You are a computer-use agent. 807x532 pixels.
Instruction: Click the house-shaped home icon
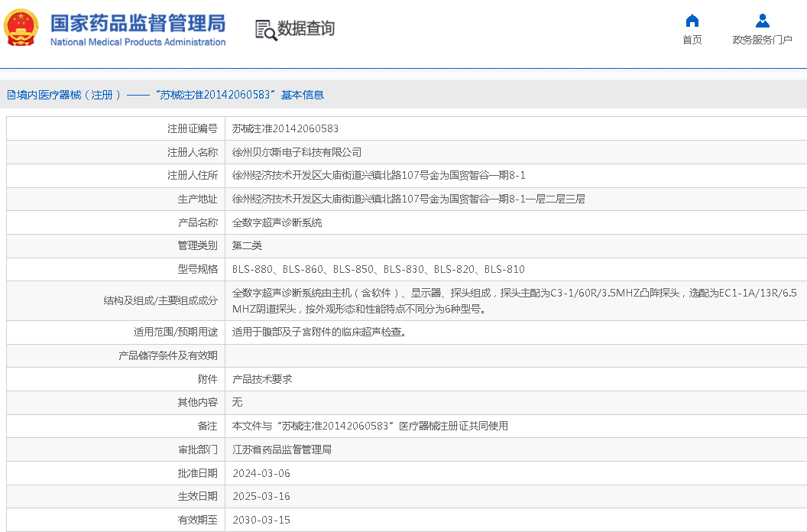click(692, 21)
